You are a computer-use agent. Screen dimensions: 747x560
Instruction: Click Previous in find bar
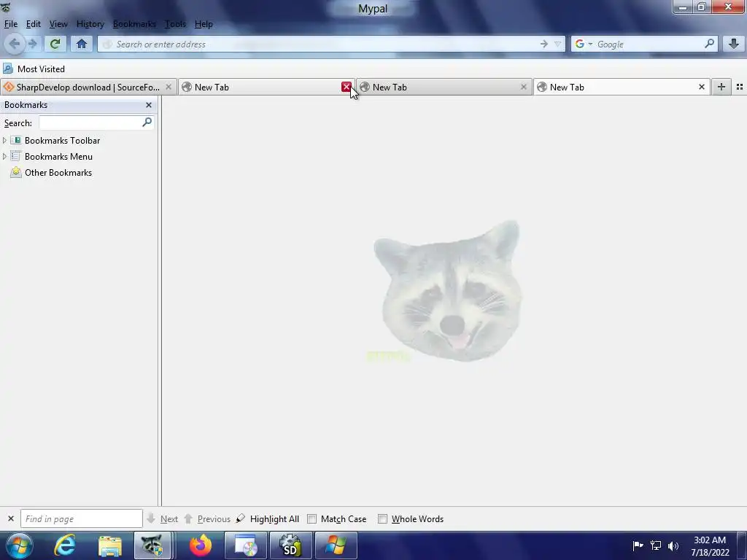pos(207,519)
